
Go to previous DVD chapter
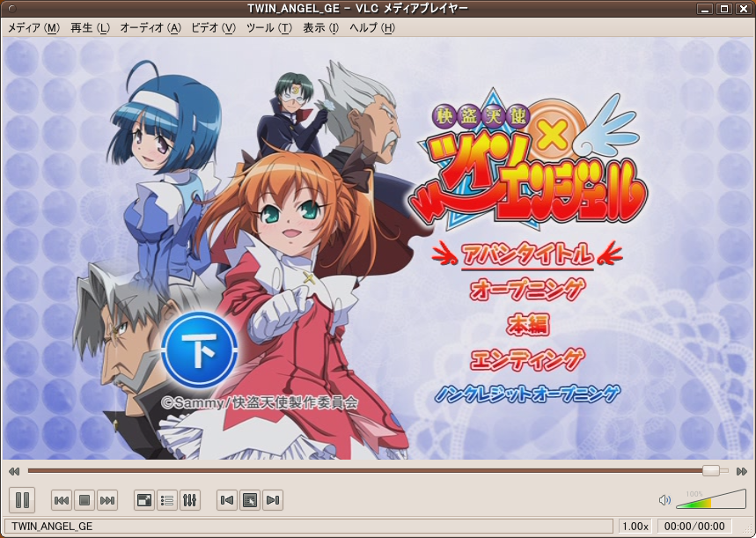coord(226,500)
